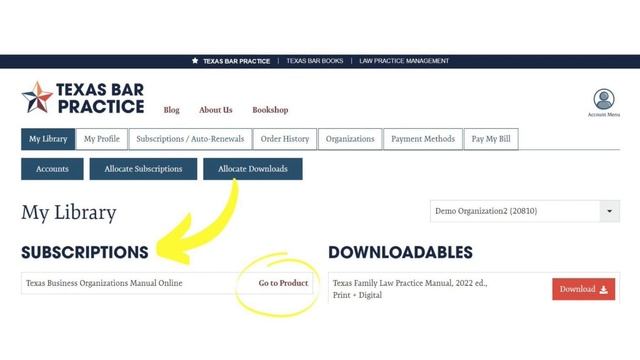This screenshot has width=640, height=360.
Task: Open the Payment Methods tab
Action: point(423,139)
